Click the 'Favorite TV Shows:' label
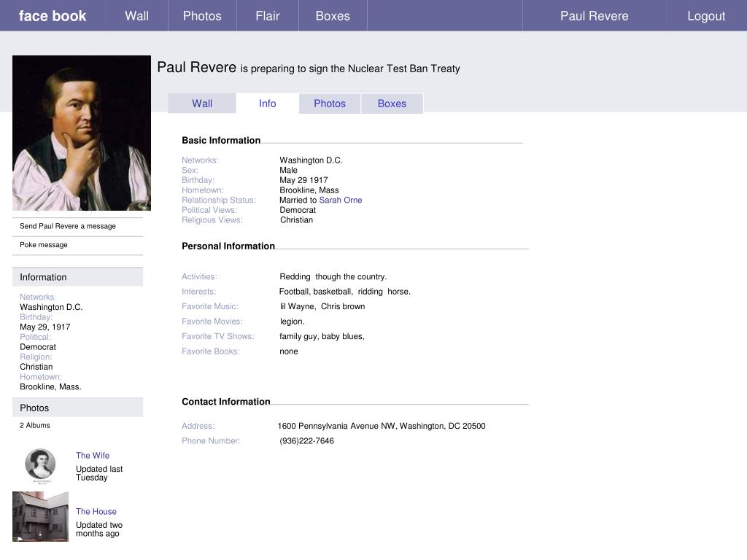747x560 pixels. [217, 336]
